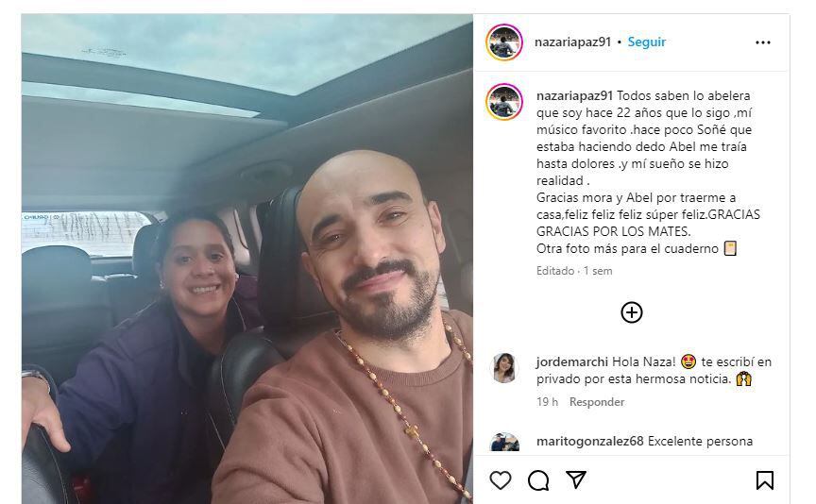This screenshot has width=816, height=504.
Task: Open jordemarchi username link
Action: pos(572,362)
